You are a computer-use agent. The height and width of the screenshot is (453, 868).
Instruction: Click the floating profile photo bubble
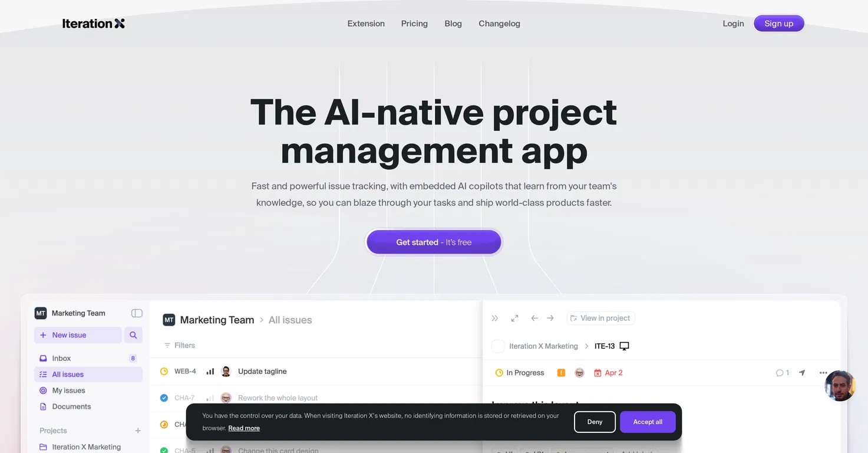[x=840, y=386]
